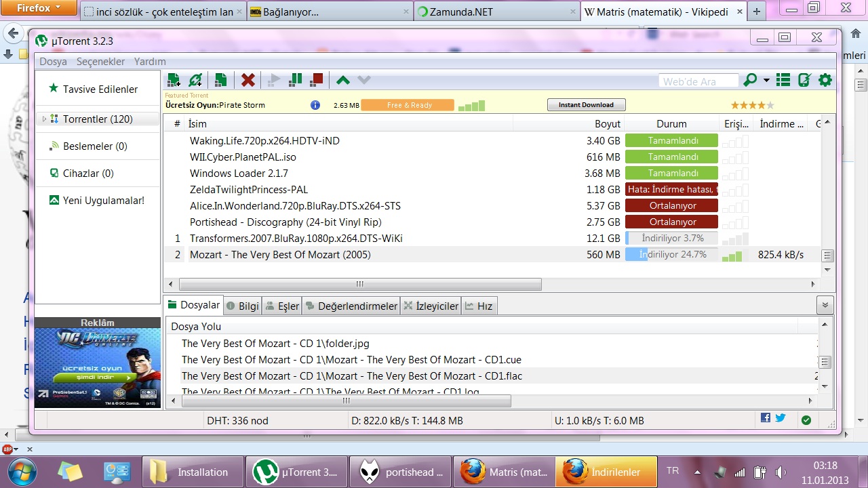Switch to the Bilgi tab

243,306
